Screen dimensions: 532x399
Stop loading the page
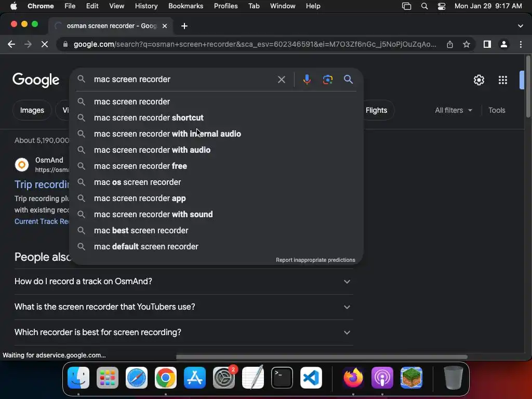[45, 44]
